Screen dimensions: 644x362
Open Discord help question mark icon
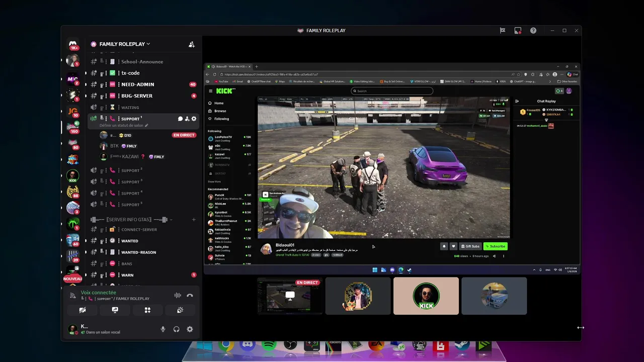[x=533, y=31]
